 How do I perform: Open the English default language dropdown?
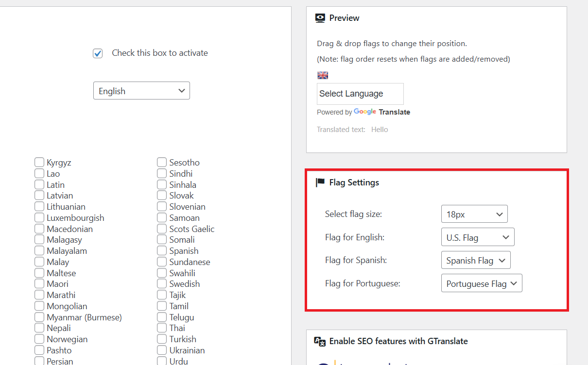tap(141, 91)
